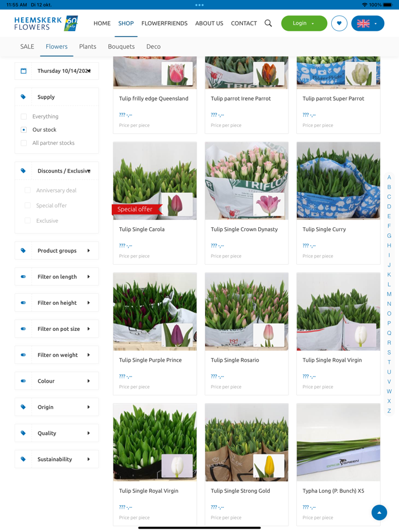This screenshot has height=532, width=399.
Task: Click the eye icon next to Filter on length
Action: (23, 277)
